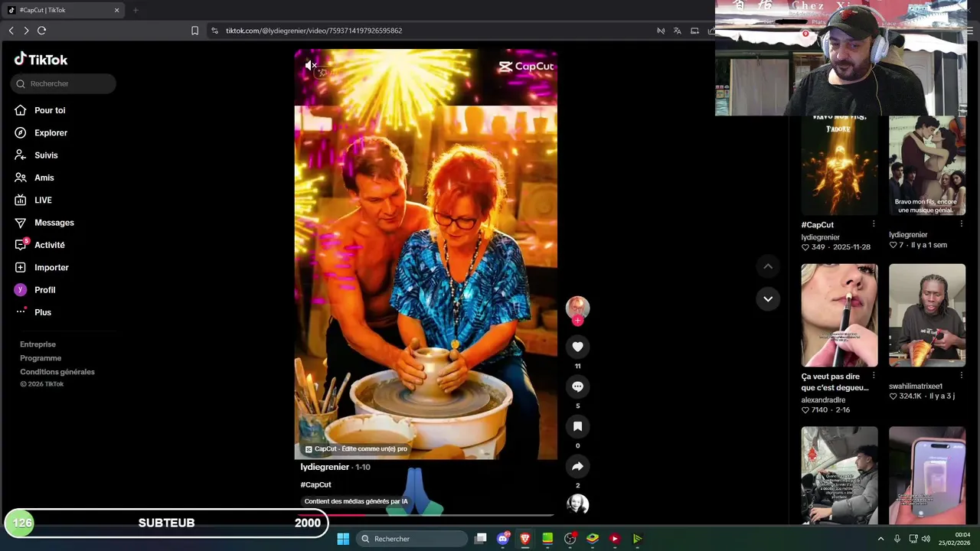
Task: Bookmark this page in the address bar
Action: [x=194, y=31]
